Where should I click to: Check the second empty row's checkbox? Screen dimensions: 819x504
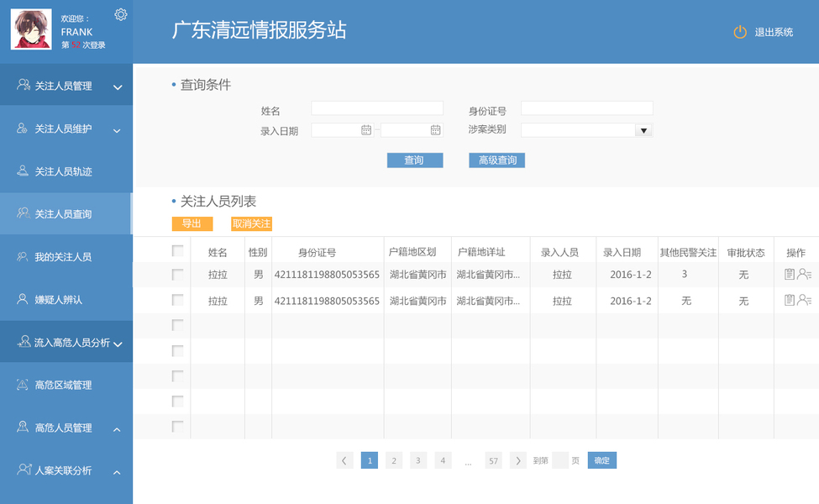tap(177, 350)
